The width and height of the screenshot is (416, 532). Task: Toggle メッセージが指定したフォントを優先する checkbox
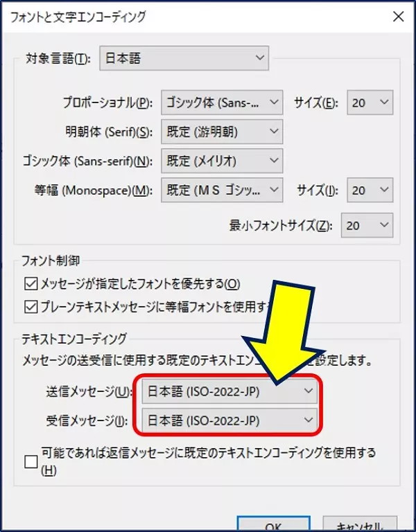coord(31,283)
